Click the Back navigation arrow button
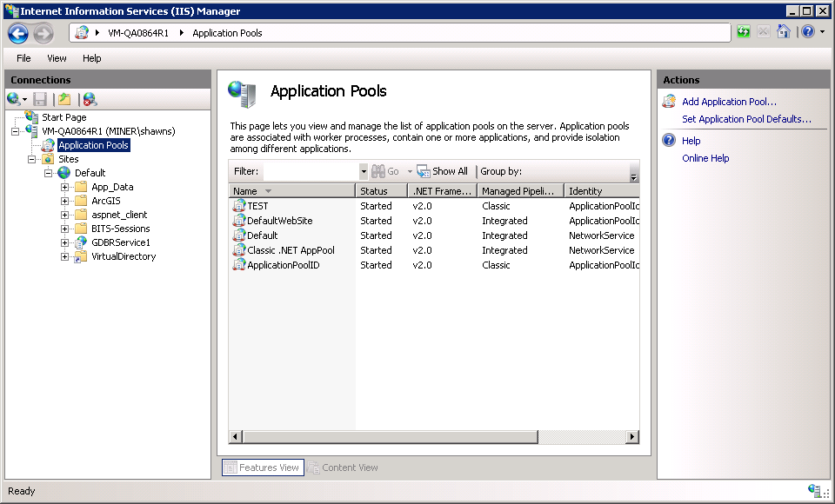Viewport: 835px width, 504px height. [x=18, y=33]
